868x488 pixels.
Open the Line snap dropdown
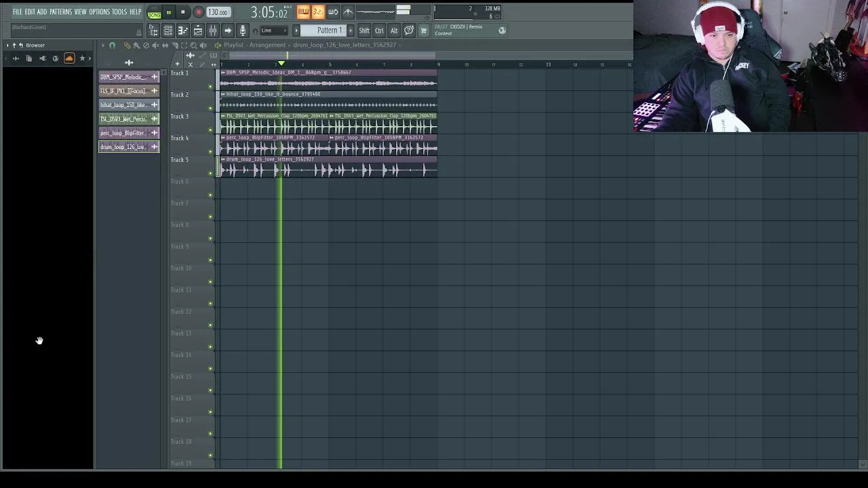[275, 30]
